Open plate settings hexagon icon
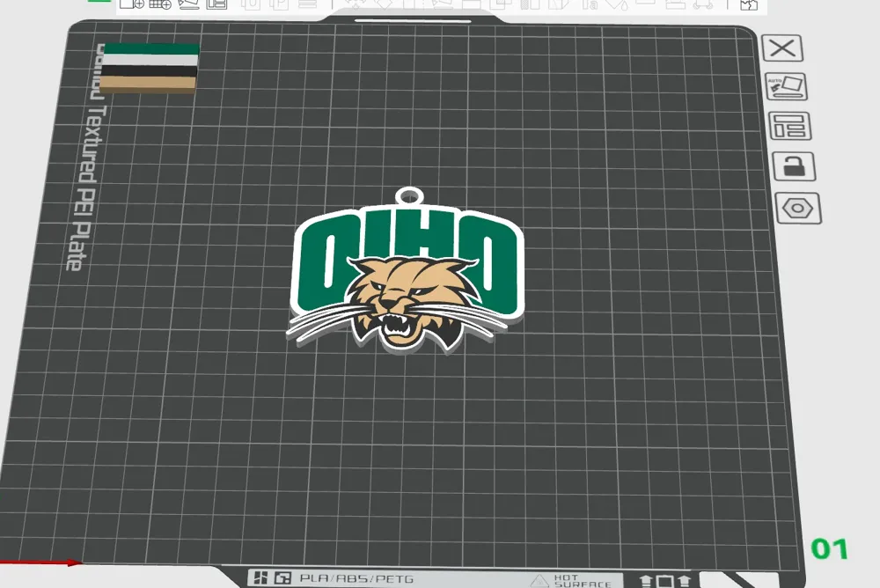 click(x=798, y=209)
